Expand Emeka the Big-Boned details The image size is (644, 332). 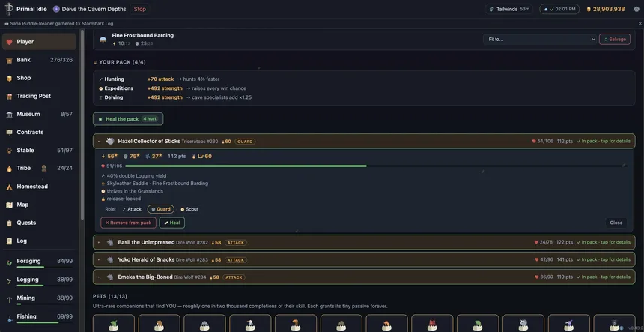364,277
